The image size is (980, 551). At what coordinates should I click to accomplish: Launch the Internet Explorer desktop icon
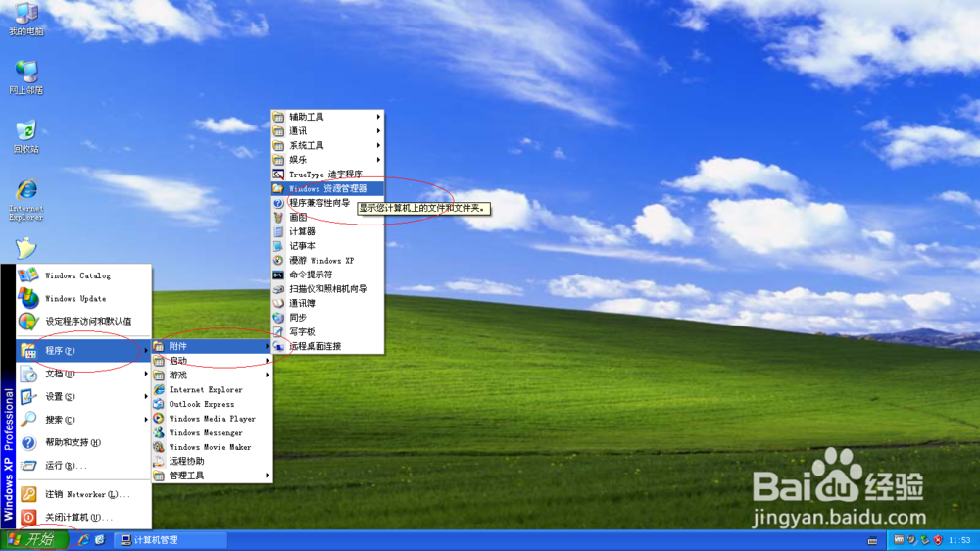(26, 199)
